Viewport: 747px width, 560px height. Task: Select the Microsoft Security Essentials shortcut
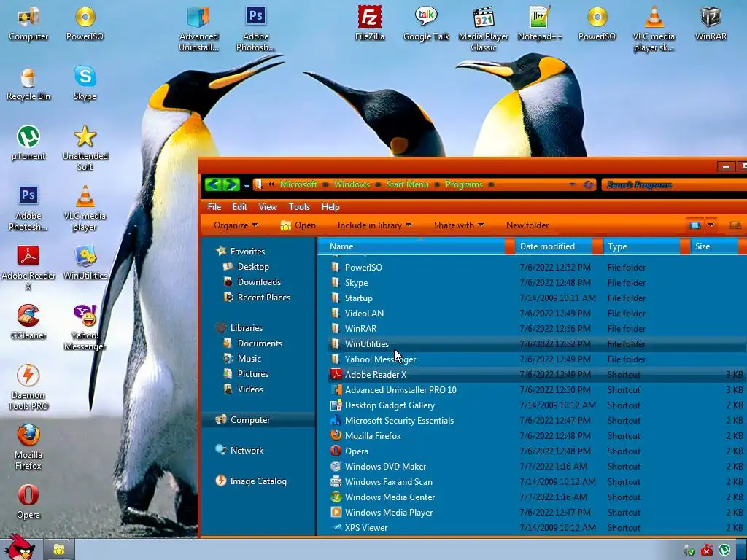(538, 421)
